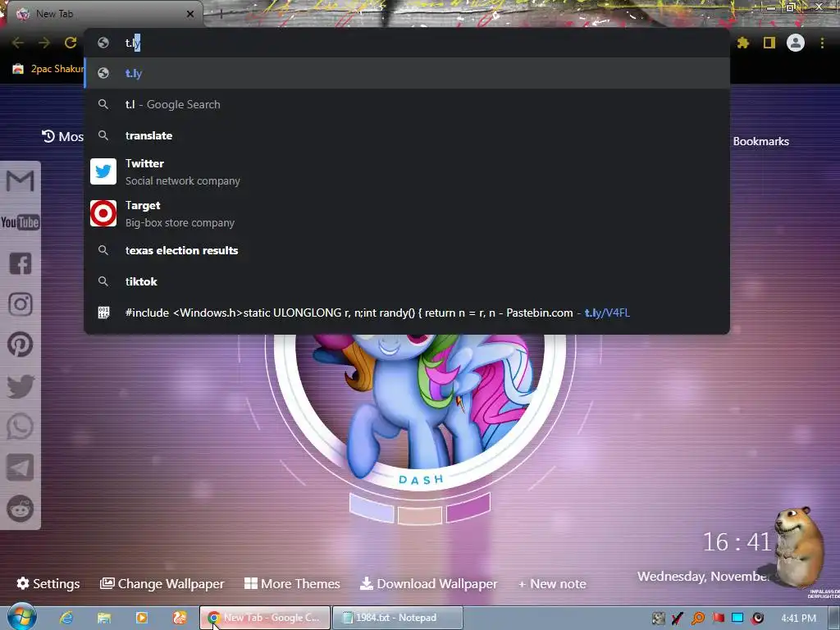840x630 pixels.
Task: Open the Pastebin t.ly/V4FL history suggestion
Action: [x=407, y=313]
